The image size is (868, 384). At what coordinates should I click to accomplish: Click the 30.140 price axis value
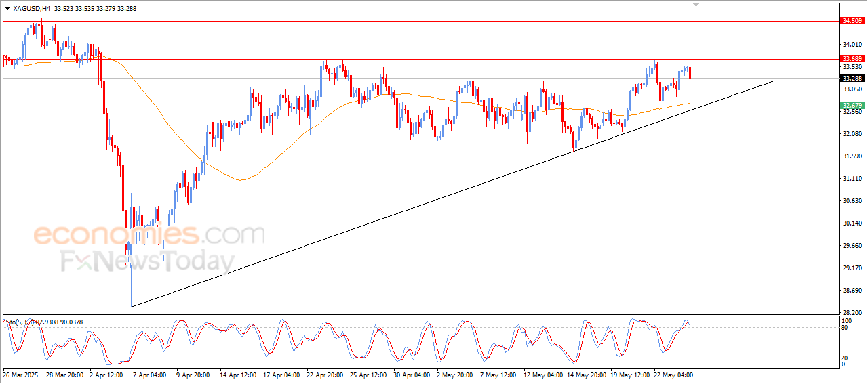[x=852, y=223]
